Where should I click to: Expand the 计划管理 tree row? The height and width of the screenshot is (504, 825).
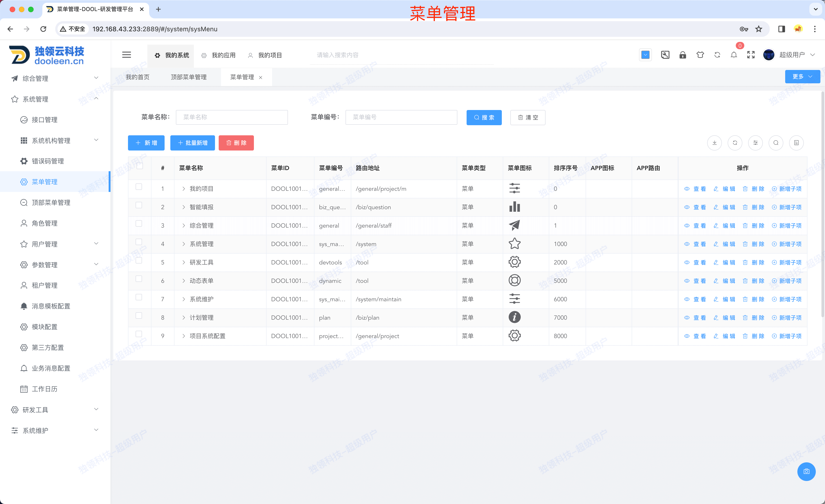(183, 318)
